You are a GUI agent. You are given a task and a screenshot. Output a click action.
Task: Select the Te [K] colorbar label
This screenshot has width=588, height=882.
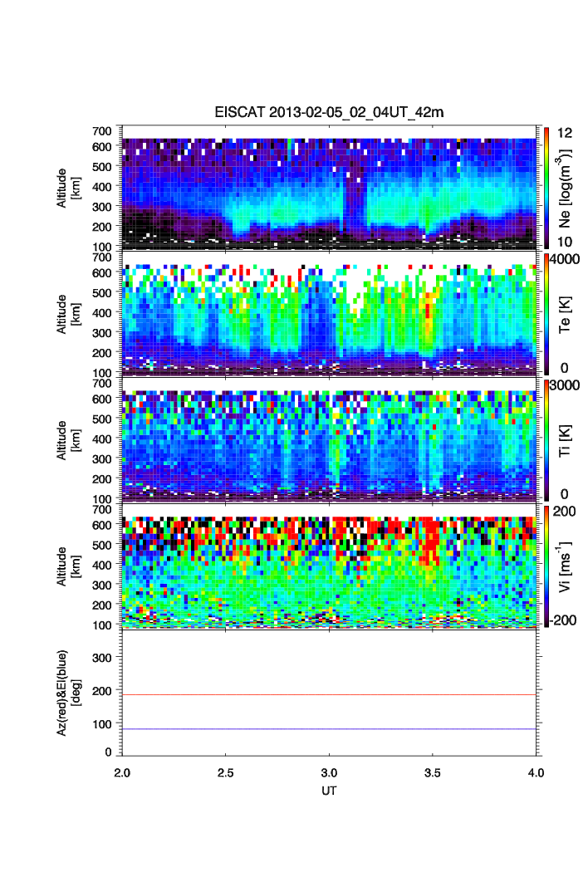click(x=565, y=315)
